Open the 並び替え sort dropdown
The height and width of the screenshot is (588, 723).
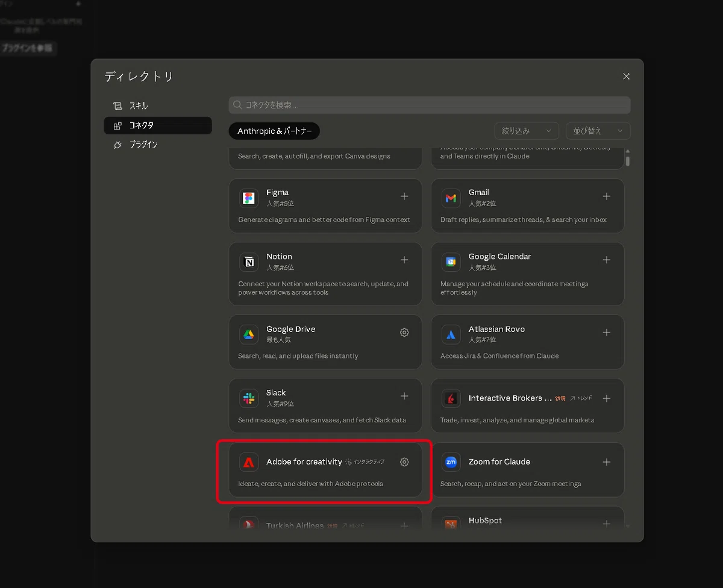[x=598, y=131]
